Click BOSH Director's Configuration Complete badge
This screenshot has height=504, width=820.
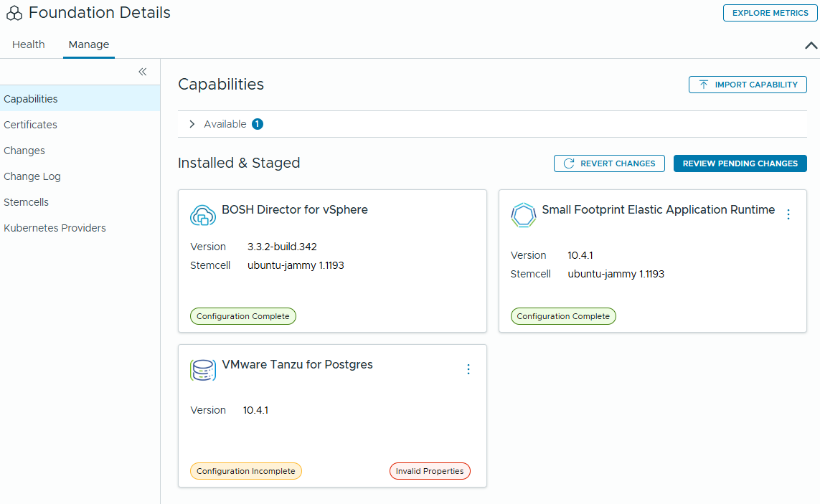point(243,316)
